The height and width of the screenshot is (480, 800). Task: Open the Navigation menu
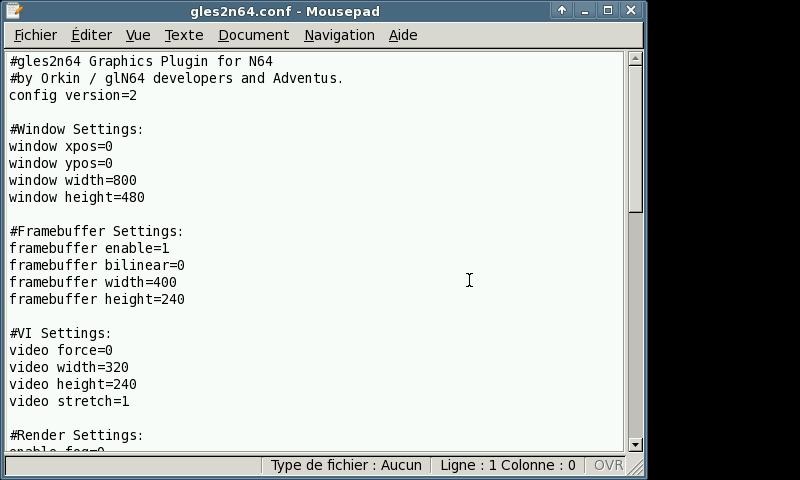pyautogui.click(x=339, y=35)
